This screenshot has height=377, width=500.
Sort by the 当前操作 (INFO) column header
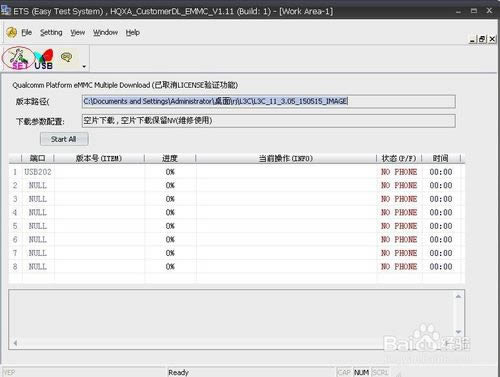[x=286, y=158]
